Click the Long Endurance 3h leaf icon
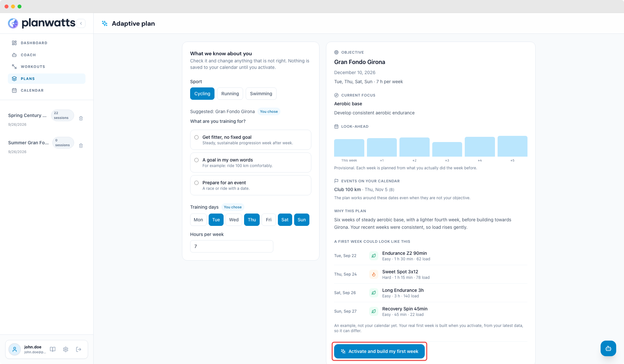Viewport: 624px width, 364px height. pos(374,293)
